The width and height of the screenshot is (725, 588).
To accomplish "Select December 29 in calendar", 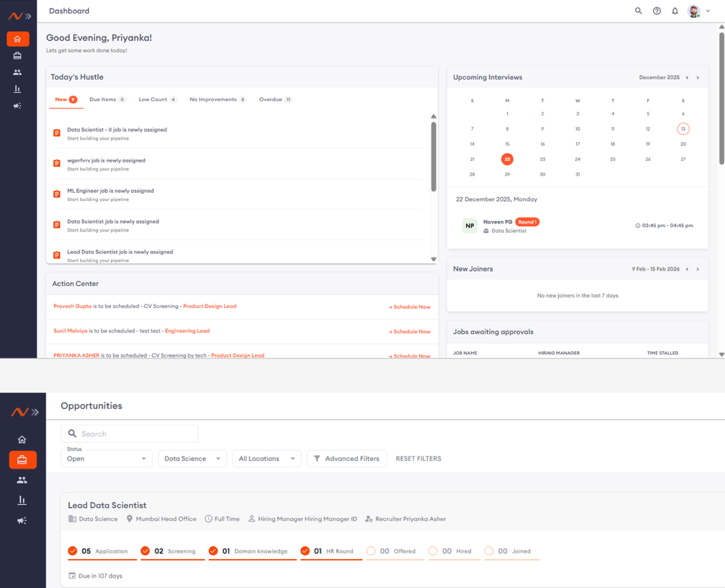I will point(507,174).
